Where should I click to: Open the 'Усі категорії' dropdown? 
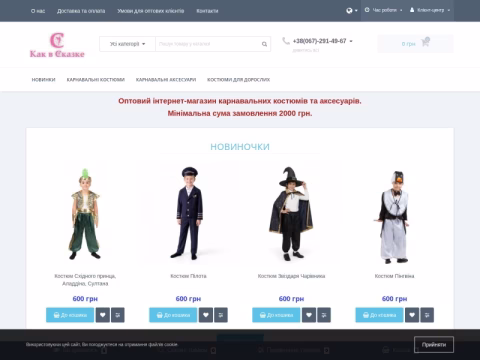tap(127, 44)
